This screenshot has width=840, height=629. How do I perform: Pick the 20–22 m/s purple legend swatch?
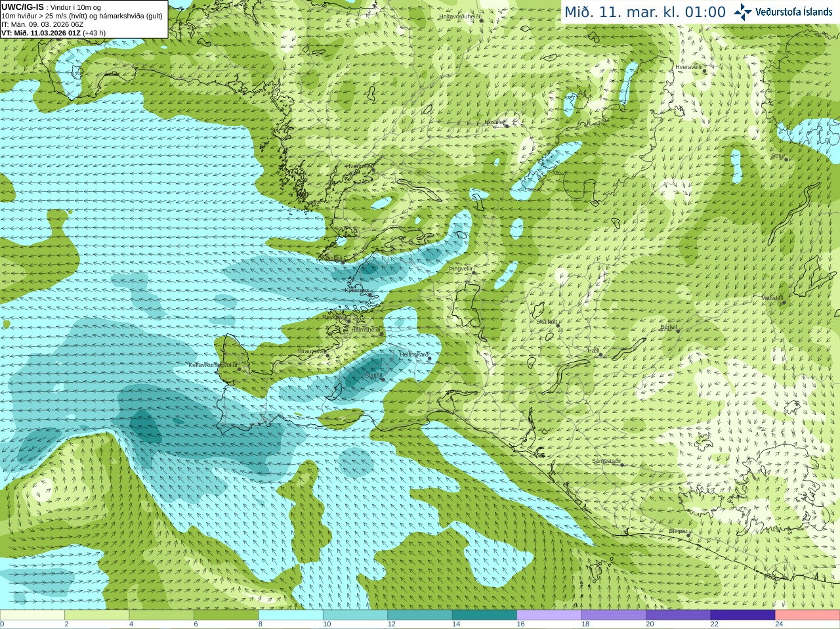point(679,615)
